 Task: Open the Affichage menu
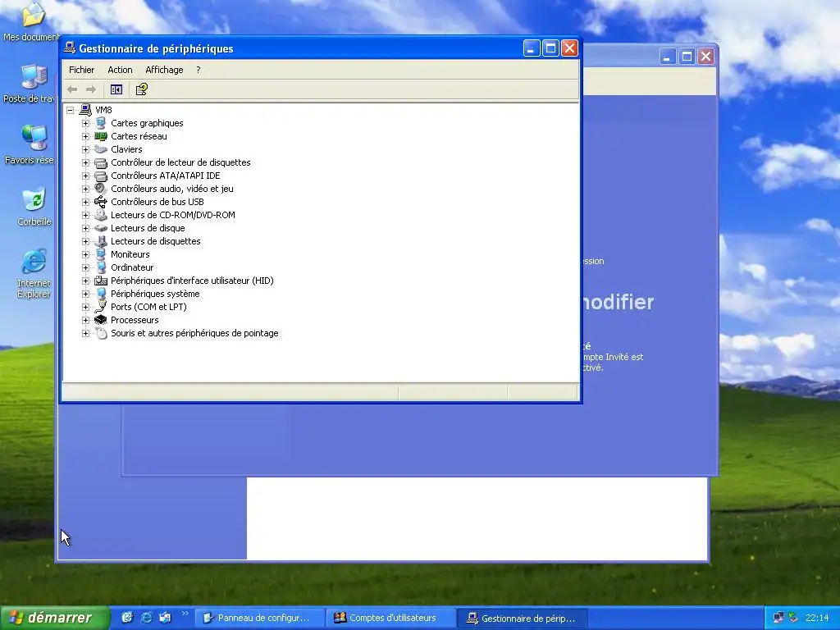(164, 70)
